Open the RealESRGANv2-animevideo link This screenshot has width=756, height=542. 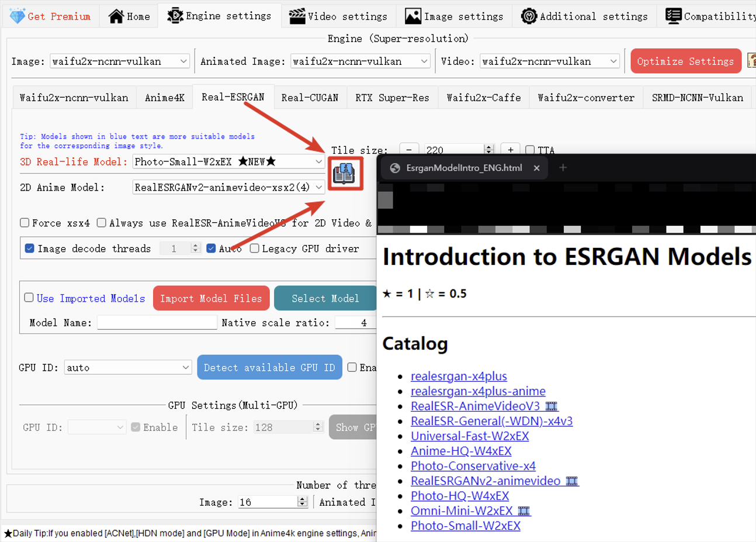[494, 481]
